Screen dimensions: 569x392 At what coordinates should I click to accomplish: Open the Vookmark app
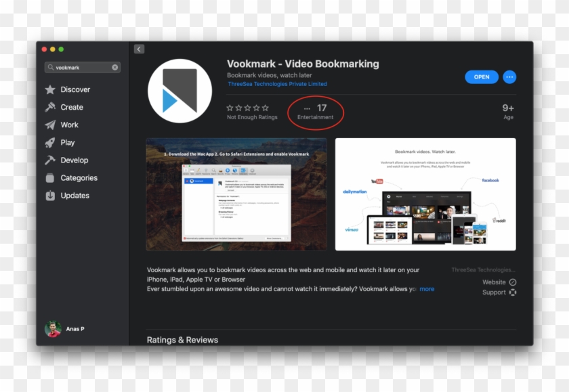coord(482,77)
